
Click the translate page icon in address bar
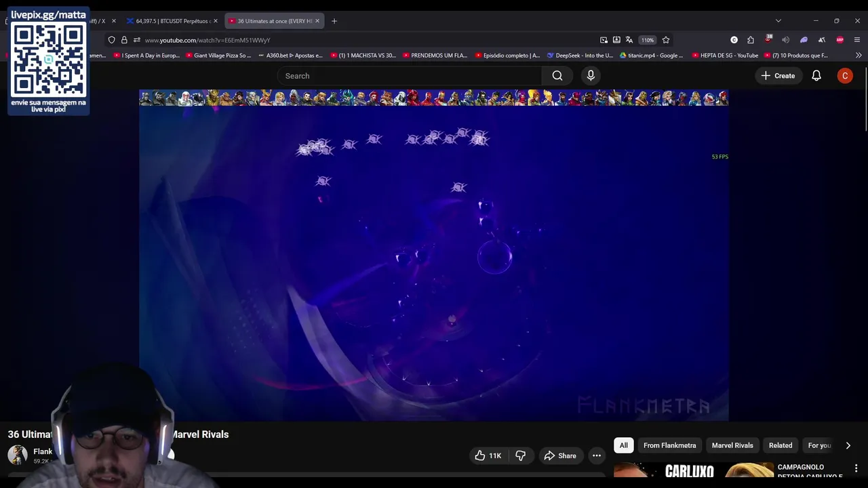629,40
